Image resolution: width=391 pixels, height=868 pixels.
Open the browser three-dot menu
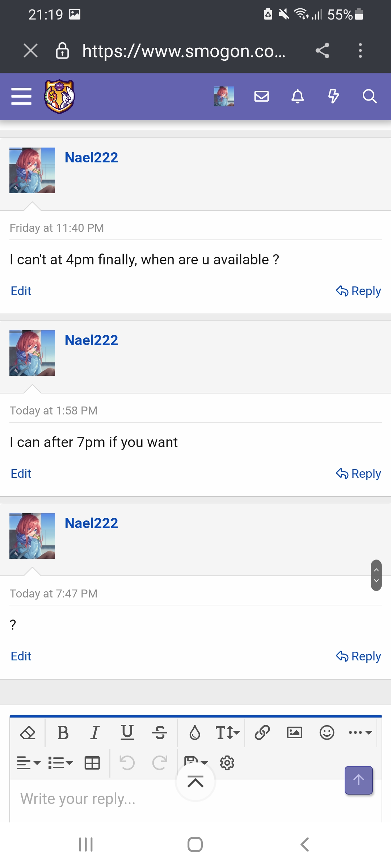(360, 51)
